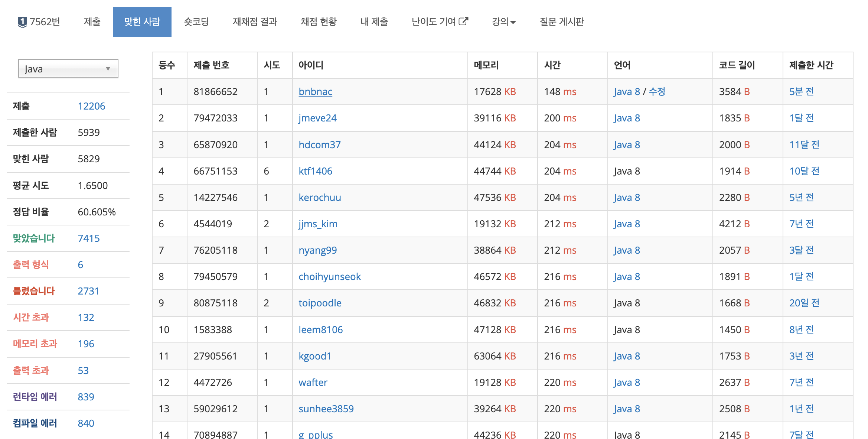
Task: Click submission number 81866652
Action: tap(216, 92)
